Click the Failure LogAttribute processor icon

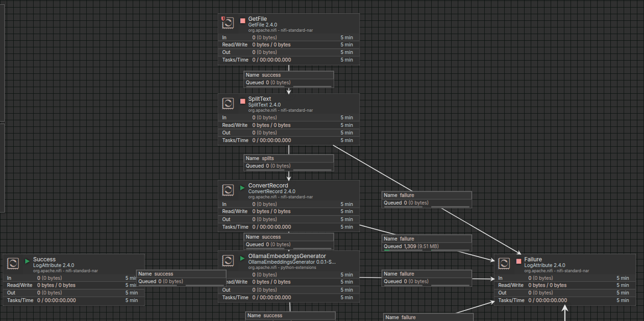[504, 263]
